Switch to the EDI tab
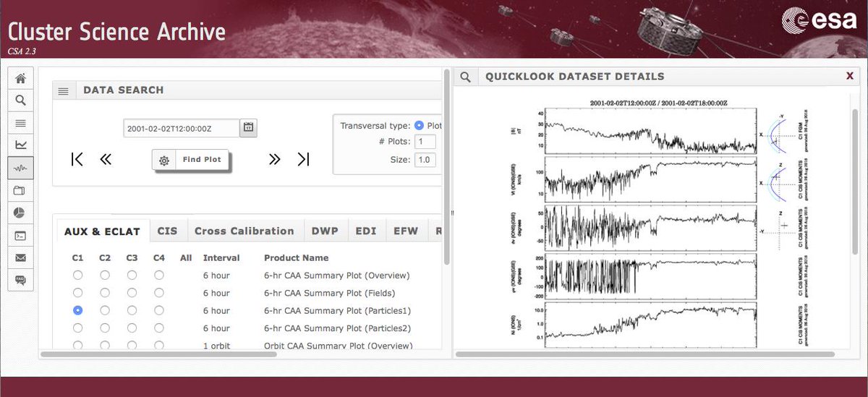 (366, 231)
